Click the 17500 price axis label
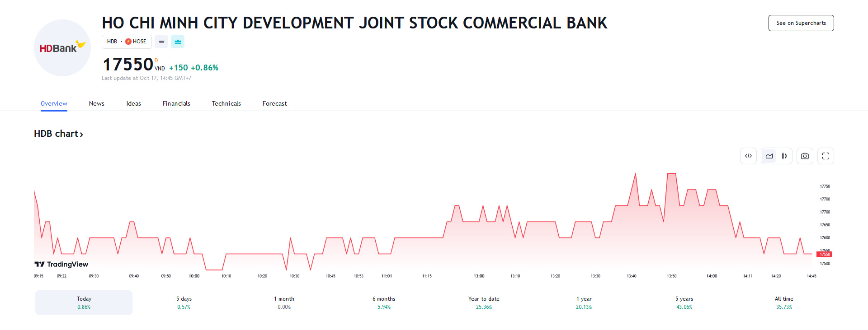The image size is (868, 330). [825, 263]
